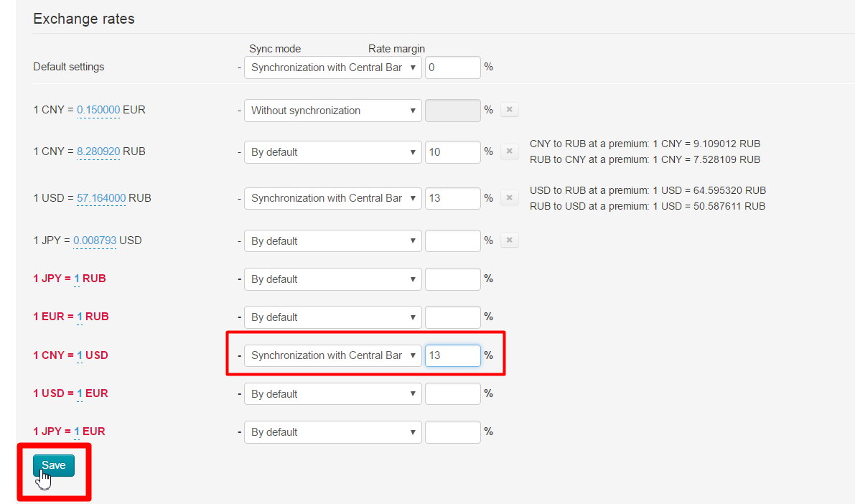Select the 'Exchange rates' heading
855x504 pixels.
tap(84, 19)
